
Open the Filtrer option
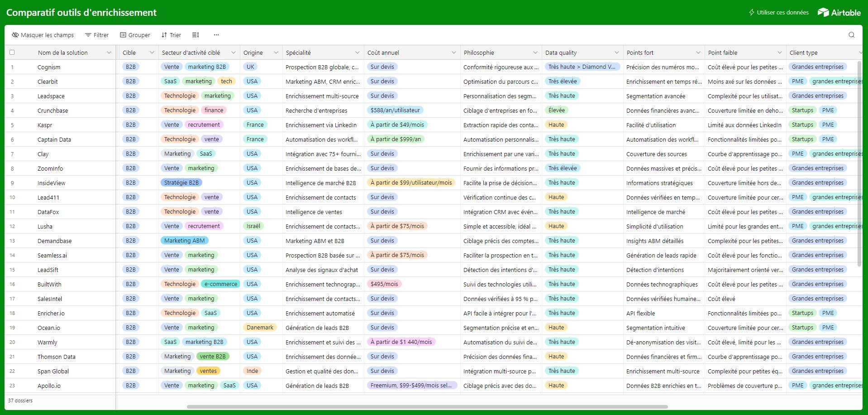(97, 35)
